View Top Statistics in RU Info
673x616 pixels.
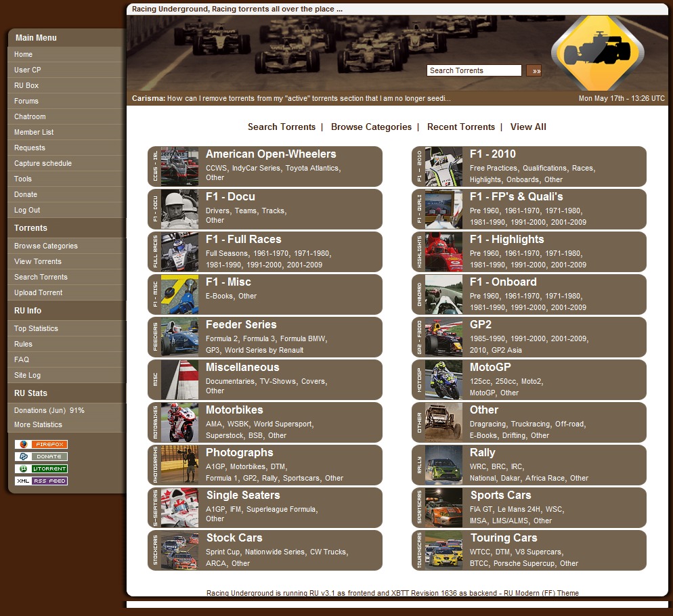coord(36,328)
